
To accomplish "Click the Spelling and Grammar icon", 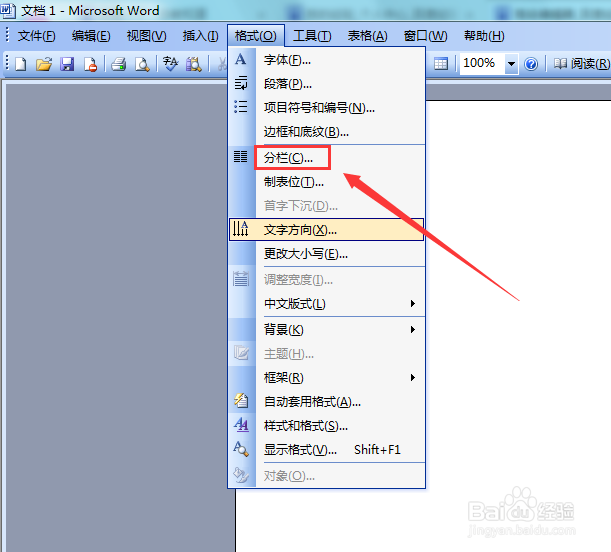I will 170,63.
